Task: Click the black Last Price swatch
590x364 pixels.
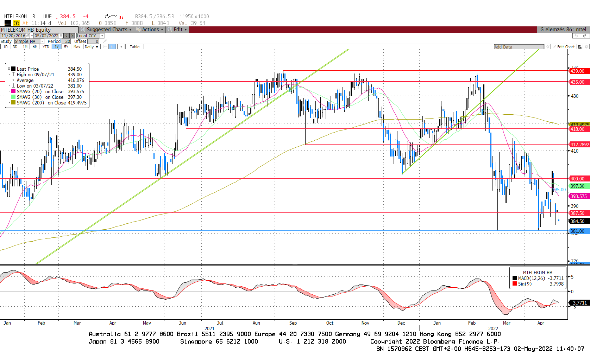Action: 13,69
